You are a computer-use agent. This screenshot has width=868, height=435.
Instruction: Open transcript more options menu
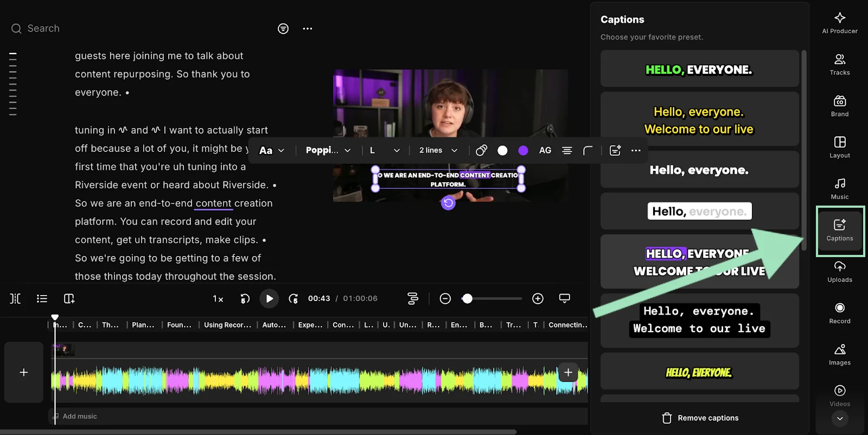coord(308,29)
